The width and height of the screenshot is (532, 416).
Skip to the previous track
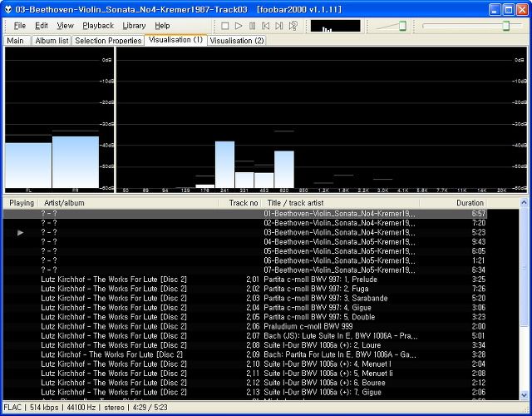pos(266,26)
